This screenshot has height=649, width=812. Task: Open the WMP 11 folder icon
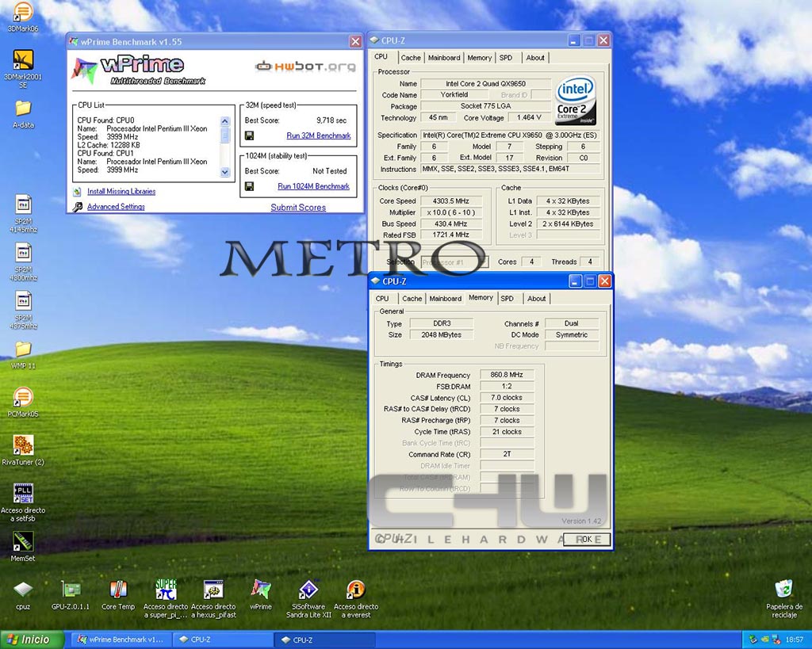pos(23,349)
